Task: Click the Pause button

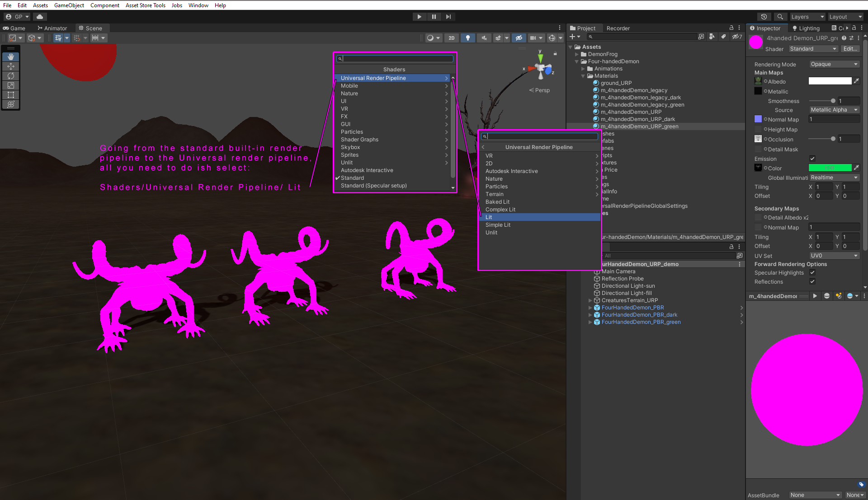Action: tap(434, 17)
